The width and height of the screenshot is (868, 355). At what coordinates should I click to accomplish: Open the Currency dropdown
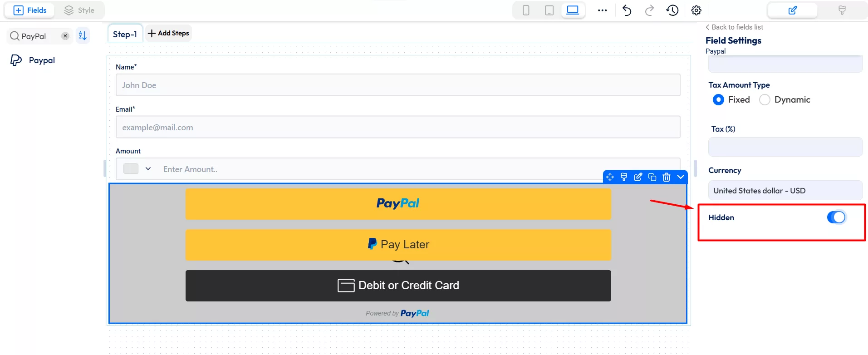785,191
